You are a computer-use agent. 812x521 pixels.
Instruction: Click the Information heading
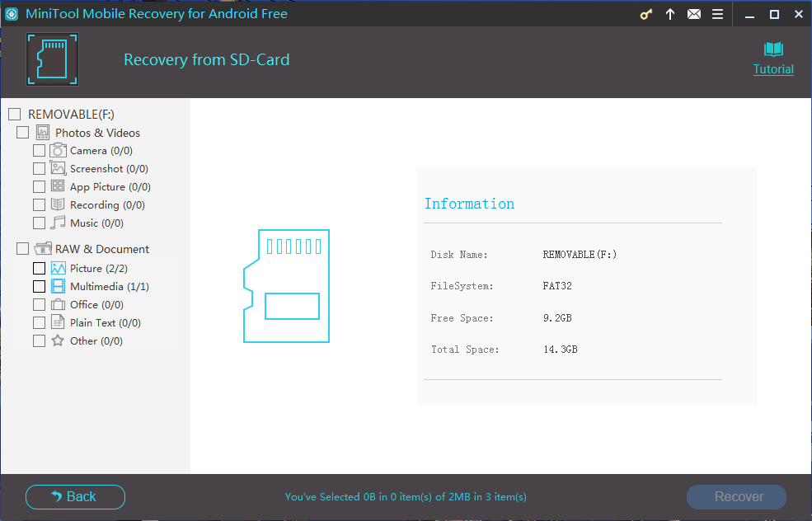tap(469, 204)
